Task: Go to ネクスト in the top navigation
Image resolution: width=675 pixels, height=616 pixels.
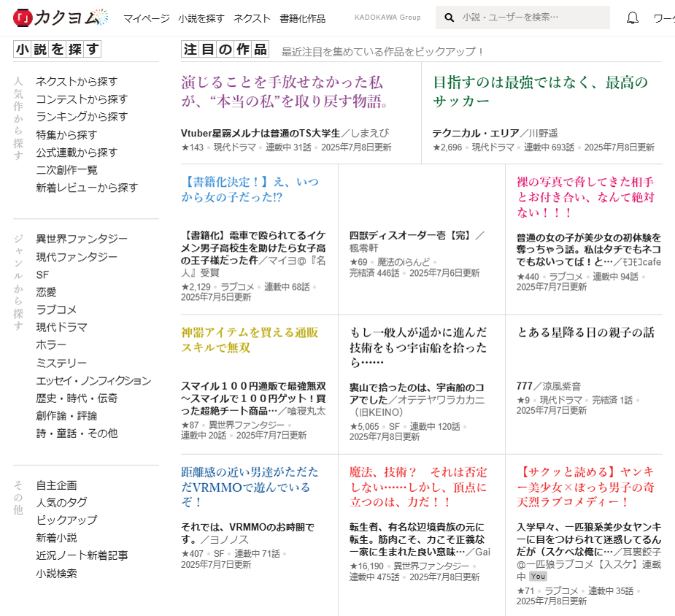Action: [x=252, y=18]
